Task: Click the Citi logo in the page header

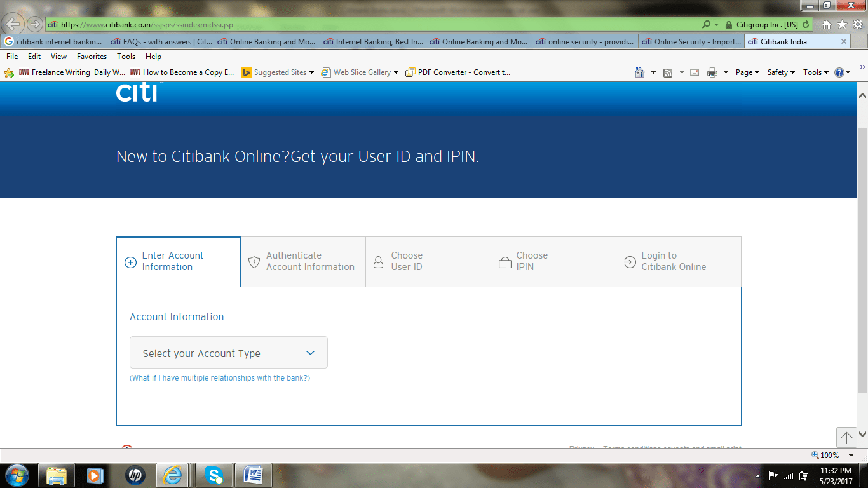Action: click(136, 92)
